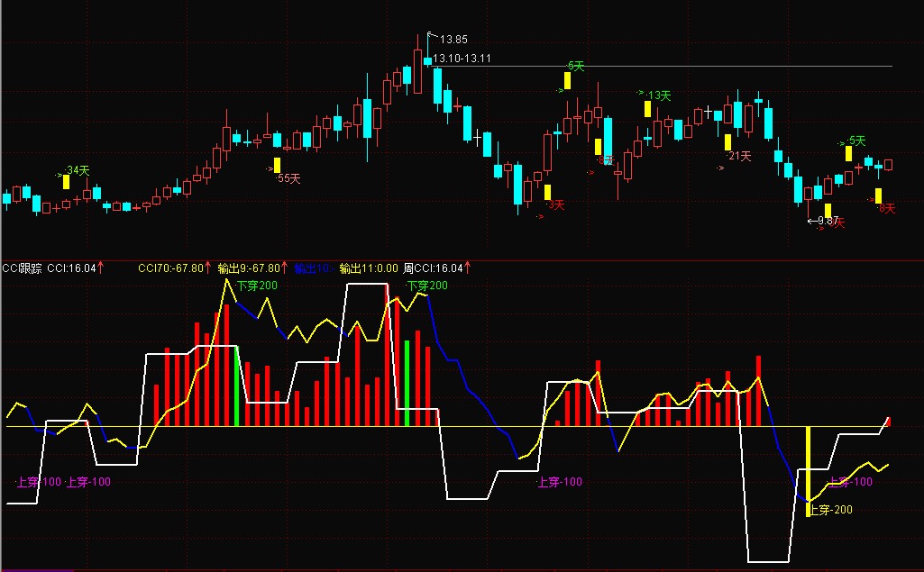
Task: Click the green 13天 day-count label
Action: tap(659, 95)
